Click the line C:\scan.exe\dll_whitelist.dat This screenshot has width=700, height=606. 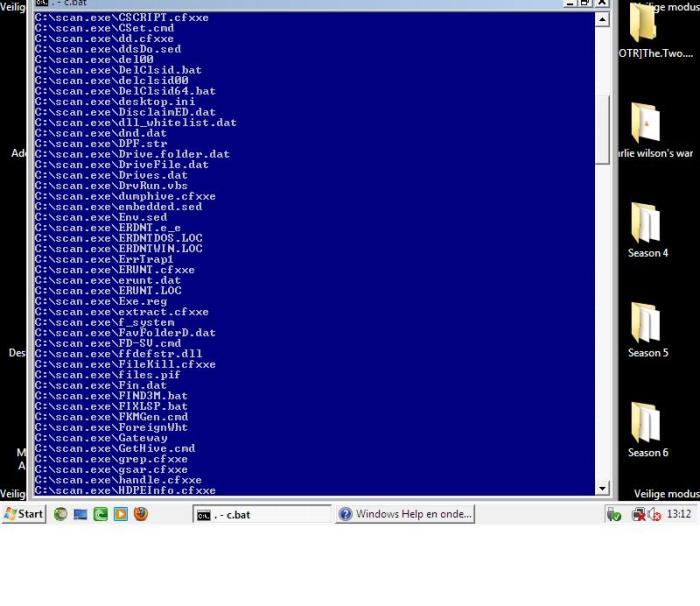pyautogui.click(x=136, y=123)
